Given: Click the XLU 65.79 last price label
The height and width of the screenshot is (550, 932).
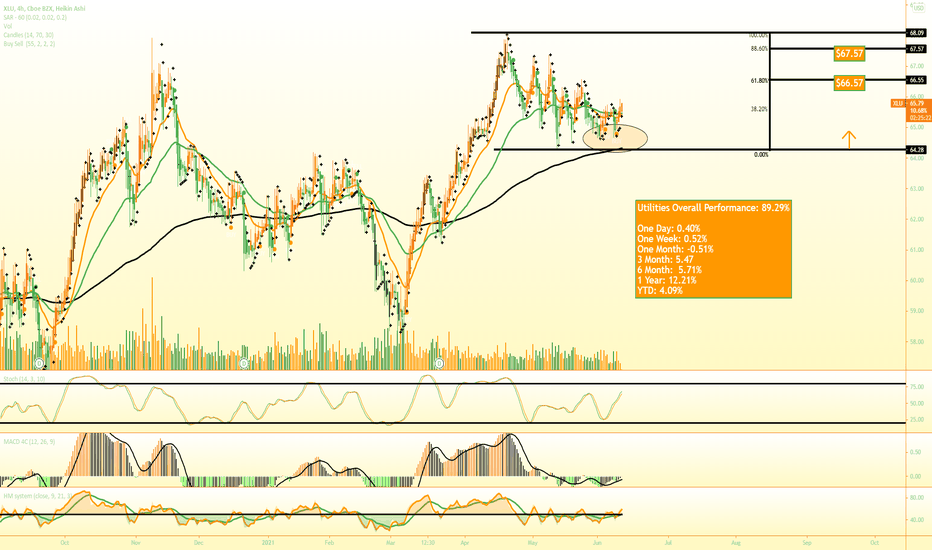Looking at the screenshot, I should [911, 103].
